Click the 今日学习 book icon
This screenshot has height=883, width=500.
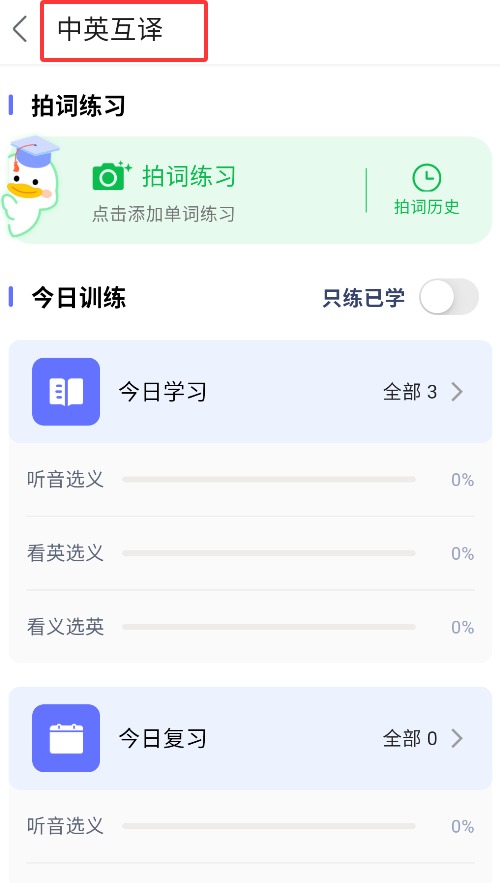click(66, 391)
